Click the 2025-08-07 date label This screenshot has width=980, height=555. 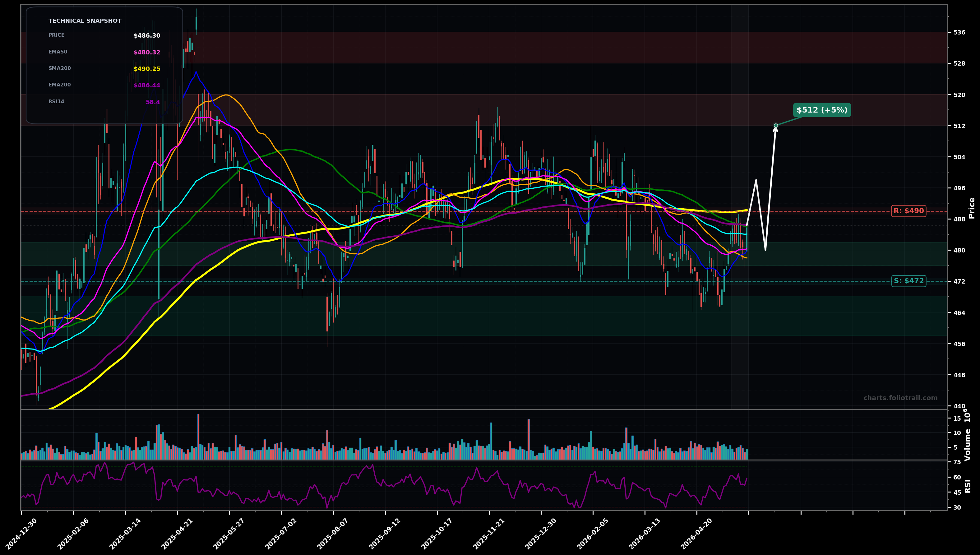[332, 534]
